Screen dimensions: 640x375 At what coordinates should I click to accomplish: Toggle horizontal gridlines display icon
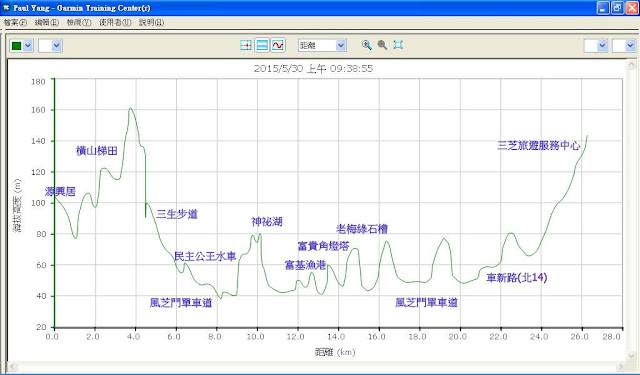262,45
